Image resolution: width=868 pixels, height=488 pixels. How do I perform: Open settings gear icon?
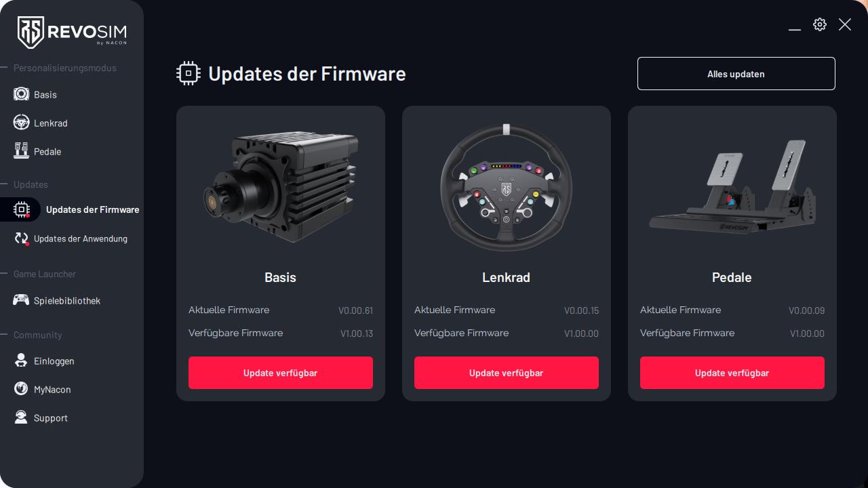pyautogui.click(x=820, y=24)
